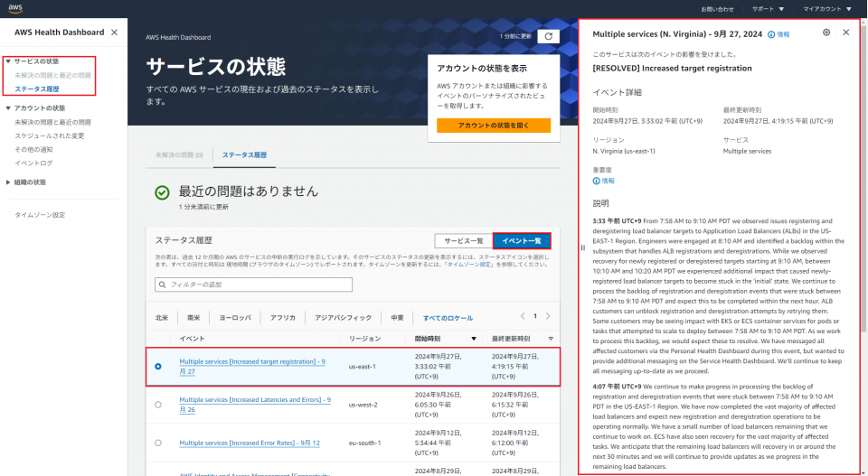Click アカウントの状態を開く button
This screenshot has width=868, height=476.
494,126
